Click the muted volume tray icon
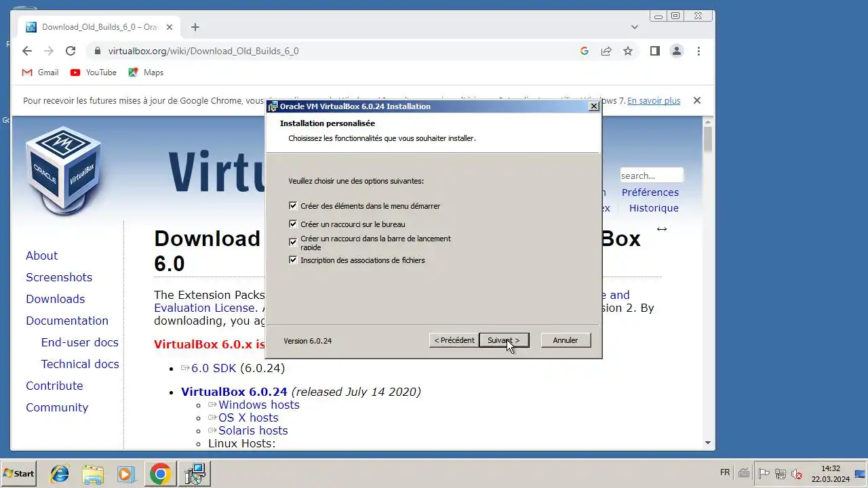 coord(797,474)
